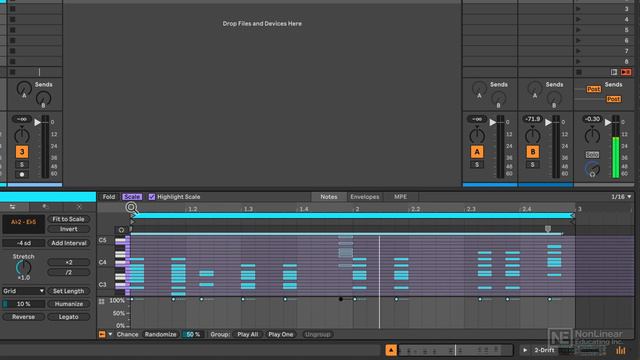This screenshot has width=640, height=360.
Task: Solo return track A
Action: (477, 164)
